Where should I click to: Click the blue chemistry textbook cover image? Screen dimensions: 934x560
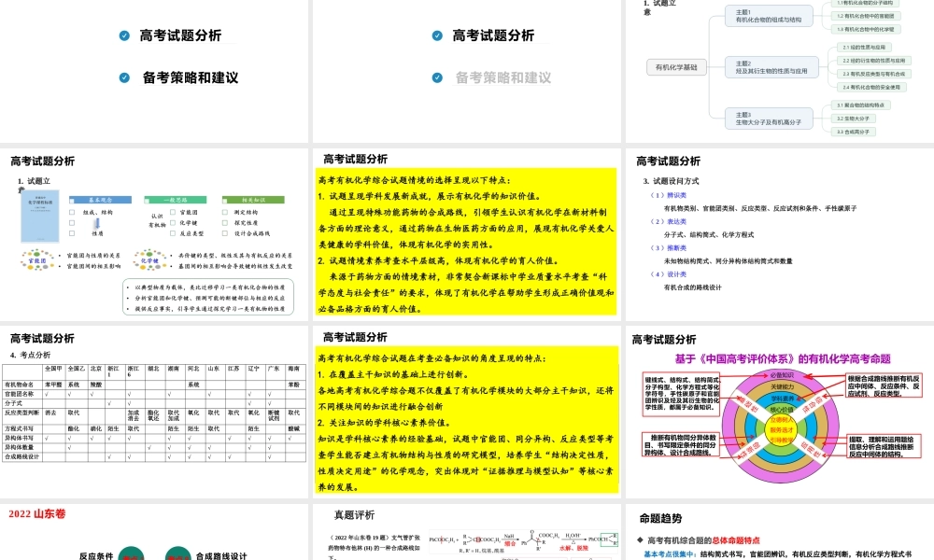coord(40,216)
